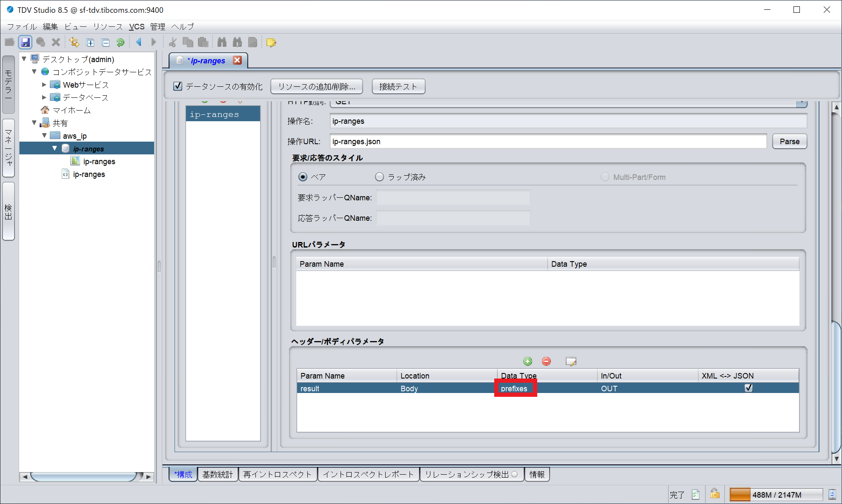
Task: Open the VCS menu
Action: point(137,26)
